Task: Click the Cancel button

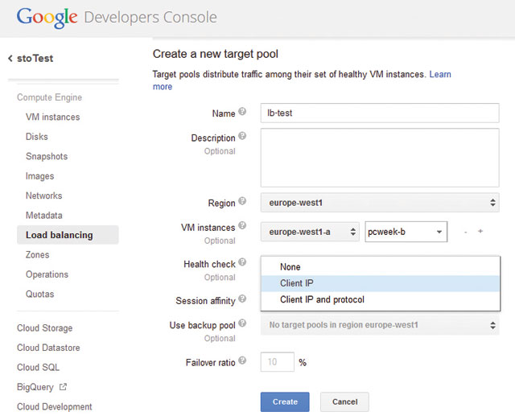Action: click(344, 402)
